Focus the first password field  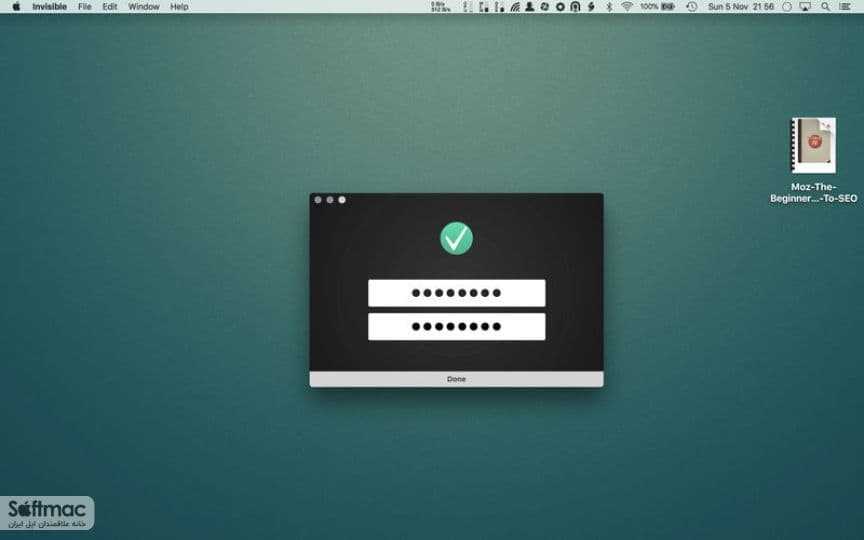456,293
